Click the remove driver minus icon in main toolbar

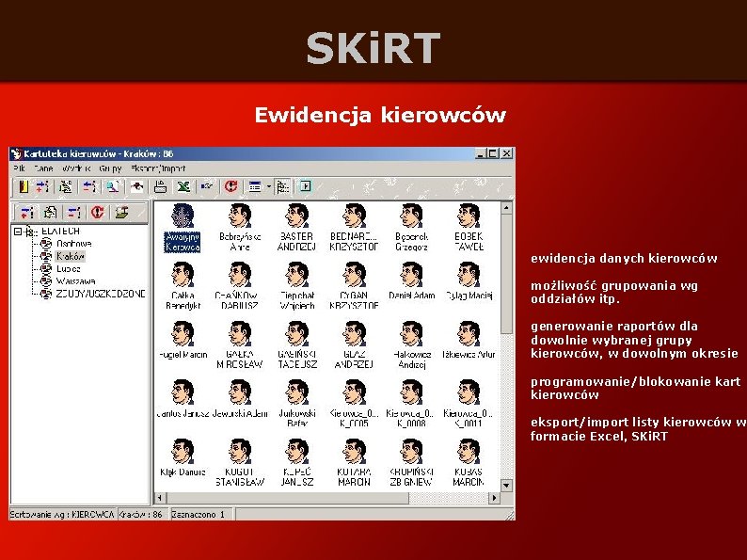pos(89,186)
